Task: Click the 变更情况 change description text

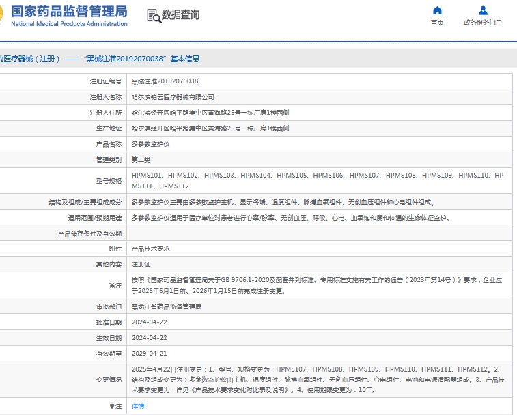Action: [318, 380]
